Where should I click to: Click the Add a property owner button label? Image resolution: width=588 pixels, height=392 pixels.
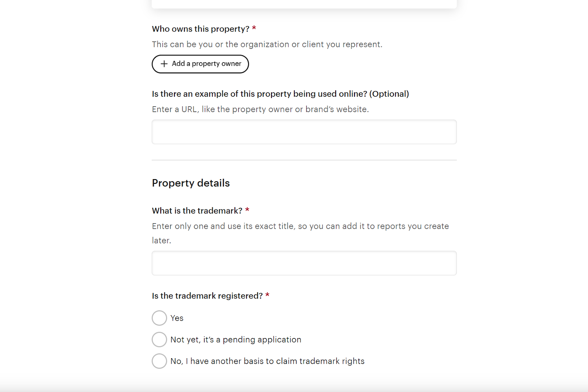coord(207,64)
